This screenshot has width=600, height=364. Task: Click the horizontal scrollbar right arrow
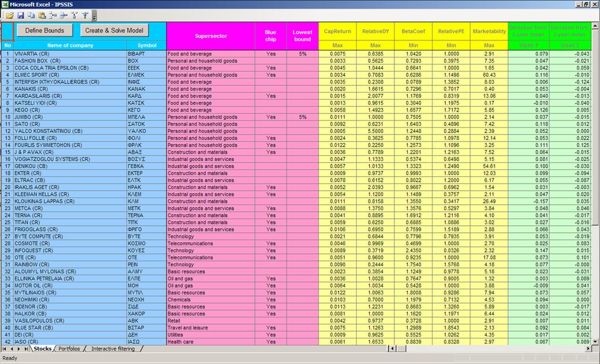[x=588, y=349]
